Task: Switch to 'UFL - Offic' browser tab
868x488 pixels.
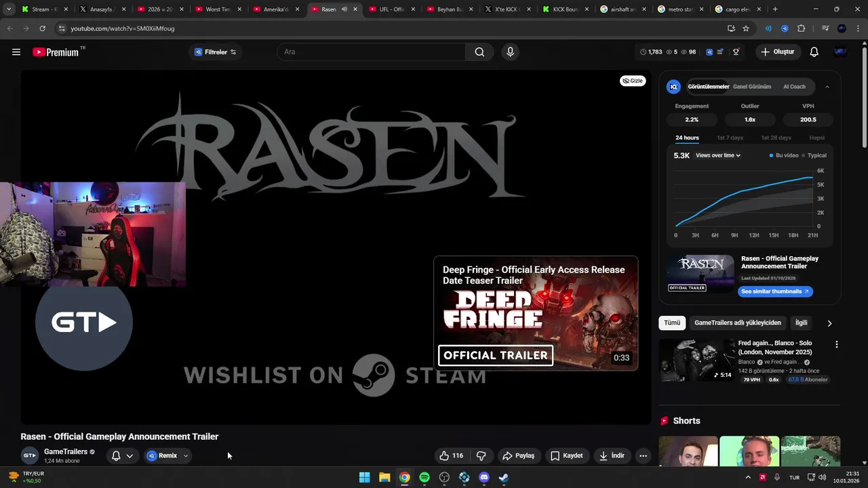Action: click(x=391, y=9)
